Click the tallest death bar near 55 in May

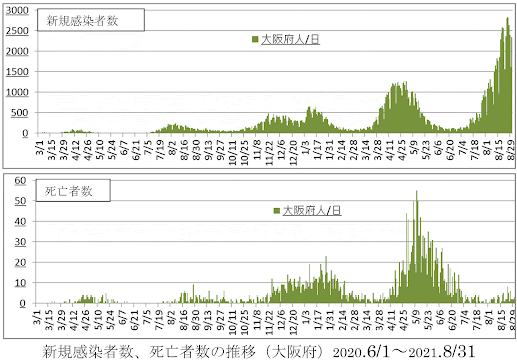416,247
